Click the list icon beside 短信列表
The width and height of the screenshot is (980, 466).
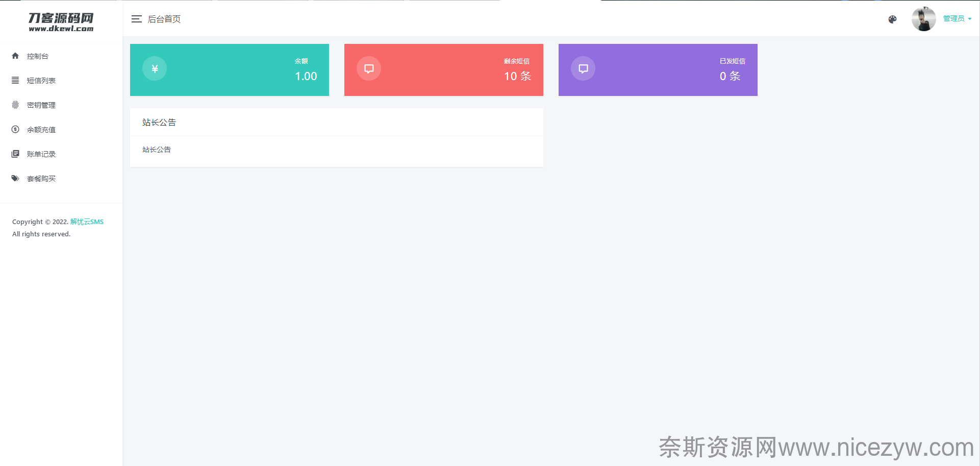click(x=15, y=80)
